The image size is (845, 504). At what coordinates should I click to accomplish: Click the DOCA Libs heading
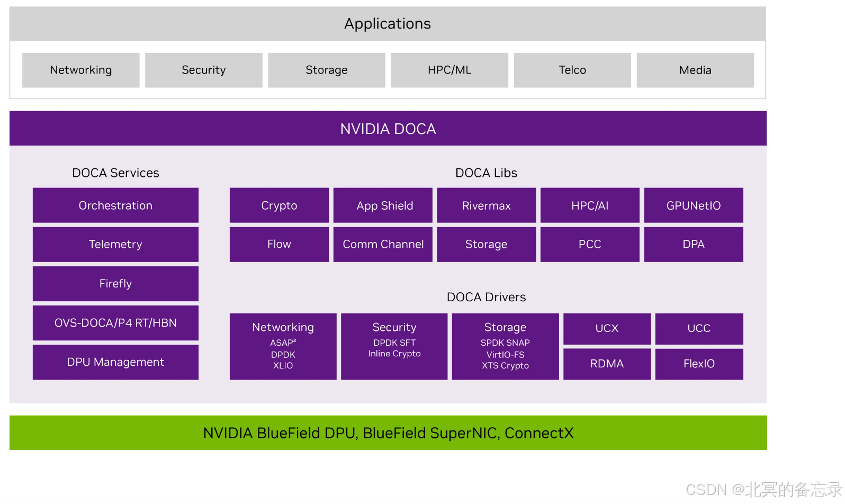point(486,173)
